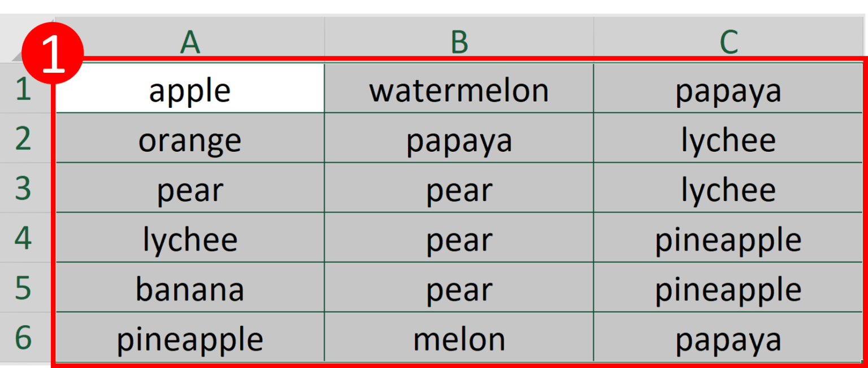Click cell A2 containing orange
Image resolution: width=868 pixels, height=368 pixels.
tap(190, 138)
